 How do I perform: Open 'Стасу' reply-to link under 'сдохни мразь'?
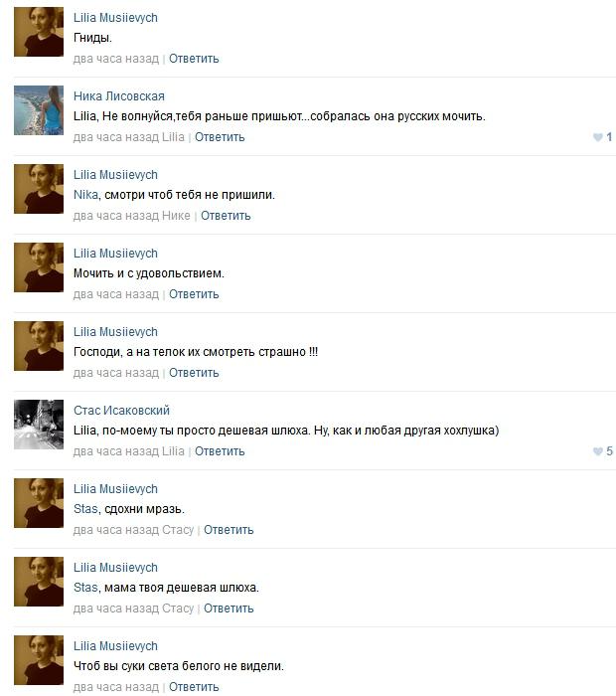click(x=178, y=530)
